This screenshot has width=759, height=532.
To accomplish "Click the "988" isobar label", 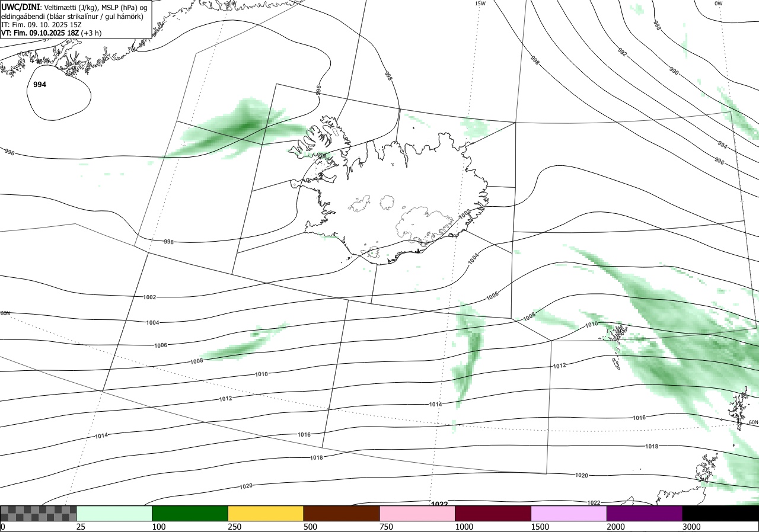I will coord(657,25).
